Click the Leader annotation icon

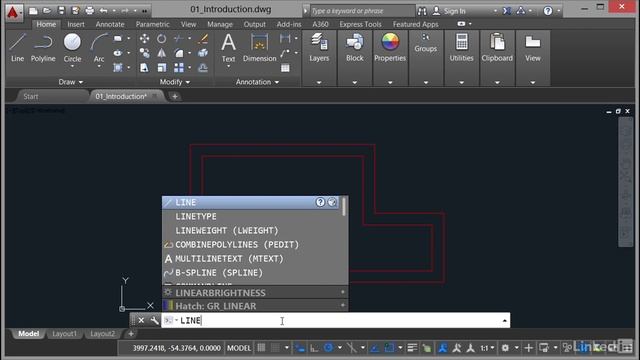click(x=285, y=53)
